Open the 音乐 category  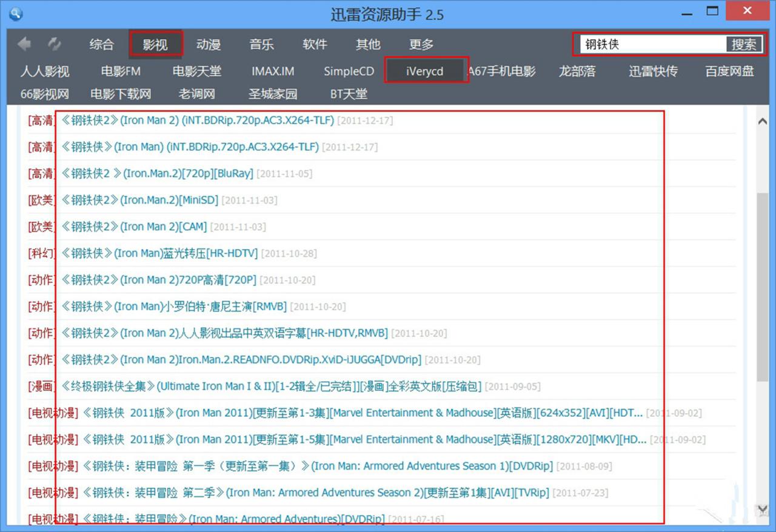pos(261,44)
